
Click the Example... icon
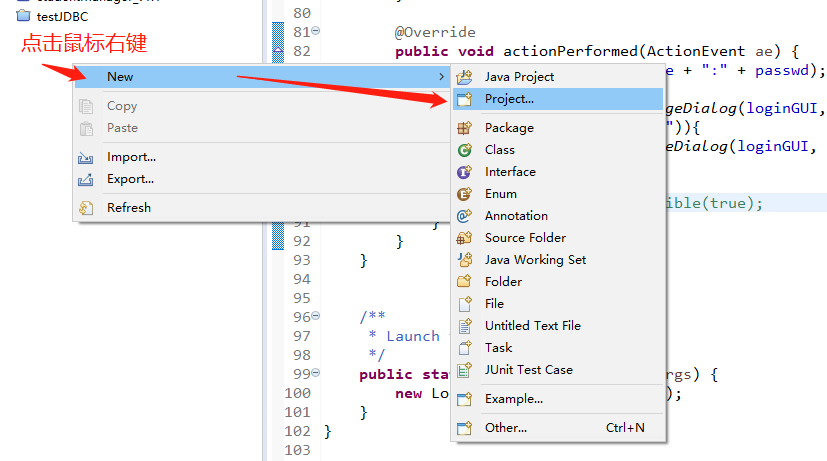(465, 399)
